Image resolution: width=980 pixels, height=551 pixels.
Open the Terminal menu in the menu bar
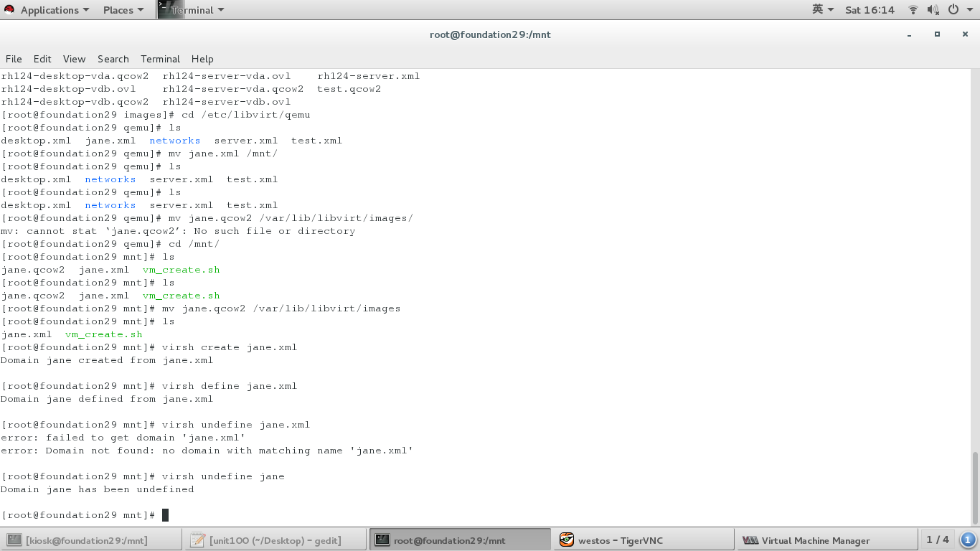pos(160,59)
